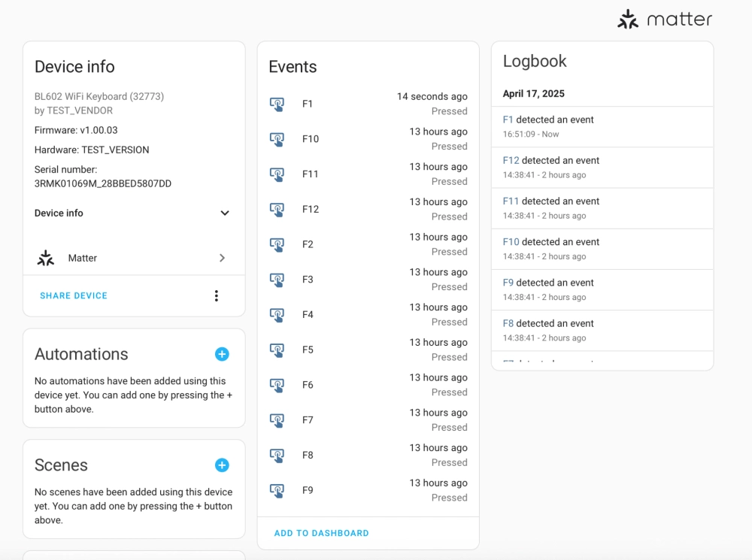Click the F5 event button icon
The height and width of the screenshot is (560, 752).
[277, 350]
